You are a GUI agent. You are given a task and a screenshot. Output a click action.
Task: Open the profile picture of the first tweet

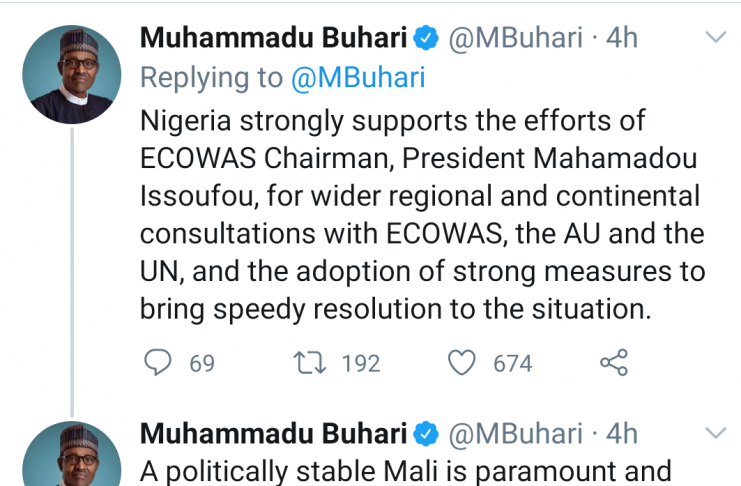pyautogui.click(x=72, y=76)
